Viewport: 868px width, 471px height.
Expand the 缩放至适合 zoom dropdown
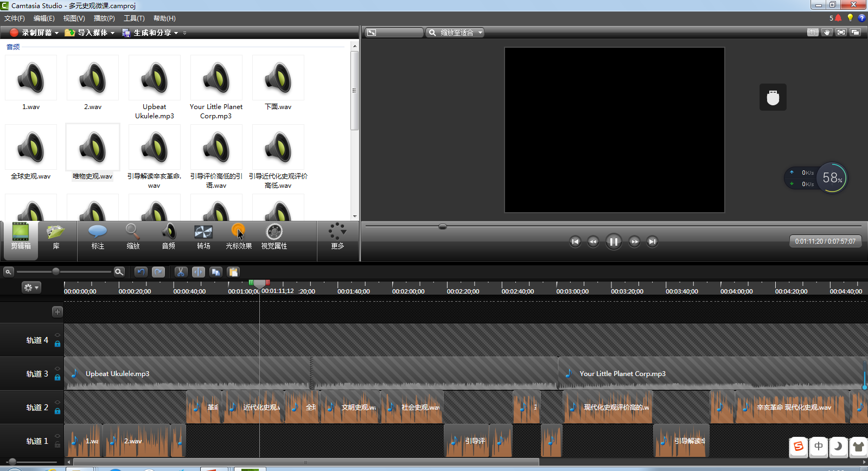pos(480,33)
